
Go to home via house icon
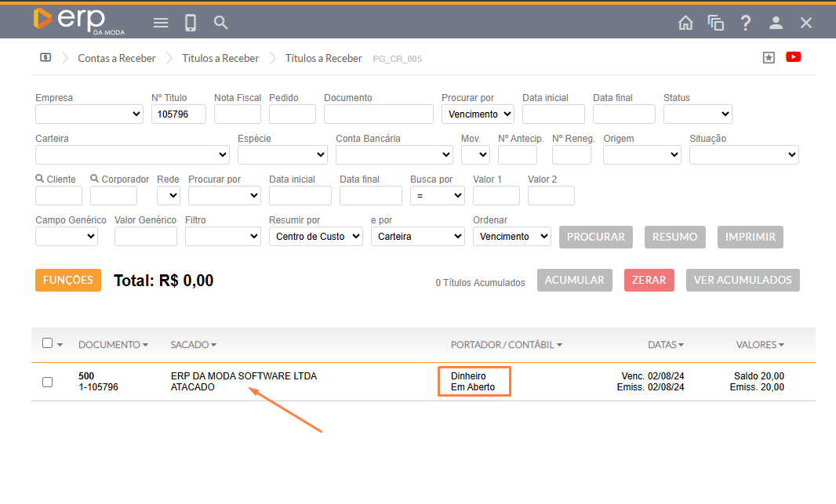(685, 23)
